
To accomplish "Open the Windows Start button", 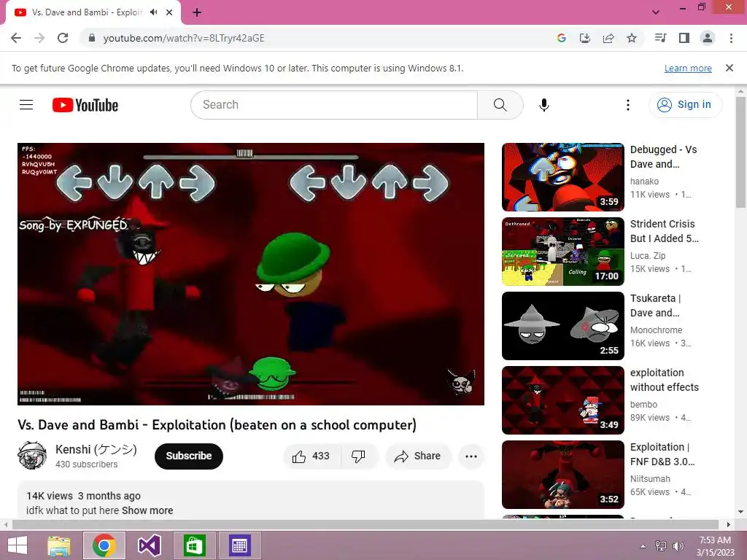I will point(18,545).
